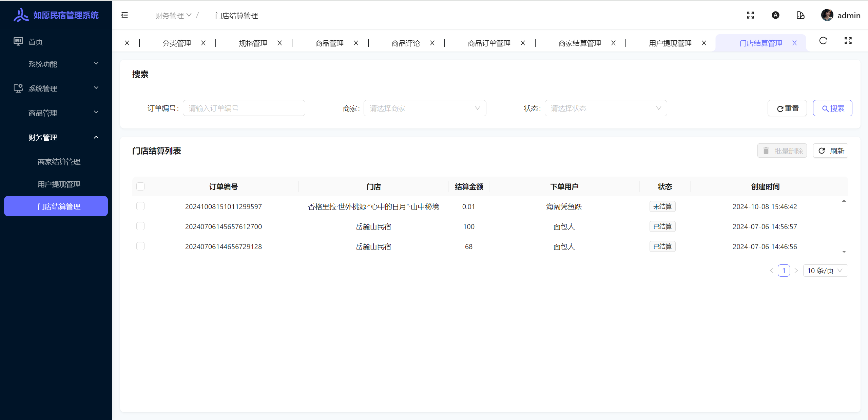This screenshot has height=420, width=868.
Task: Click the 搜索 button
Action: coord(832,108)
